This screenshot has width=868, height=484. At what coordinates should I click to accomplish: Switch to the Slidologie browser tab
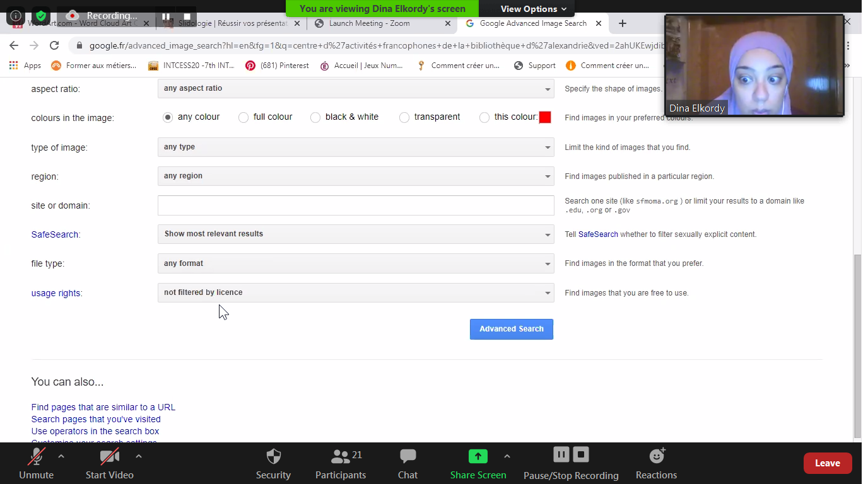point(227,23)
